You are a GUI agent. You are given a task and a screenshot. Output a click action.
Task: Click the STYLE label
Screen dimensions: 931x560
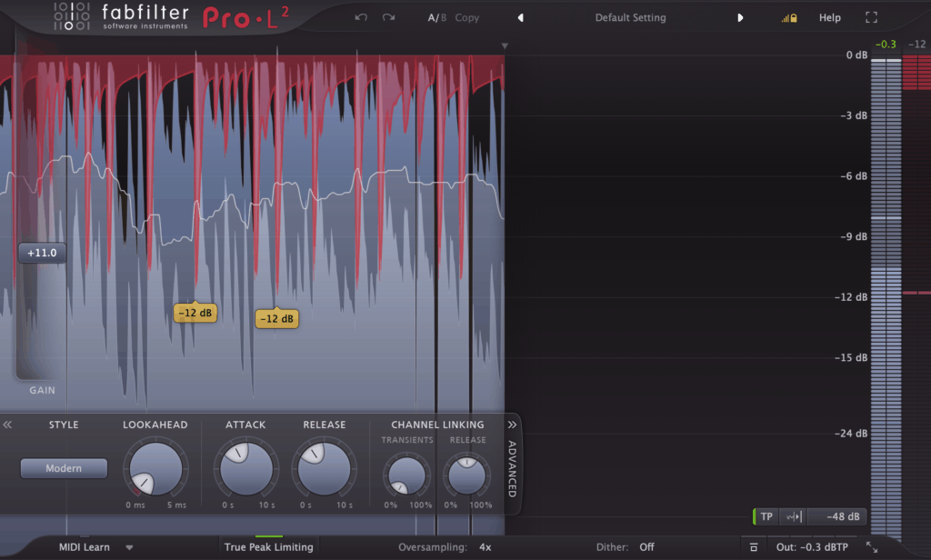pos(64,425)
